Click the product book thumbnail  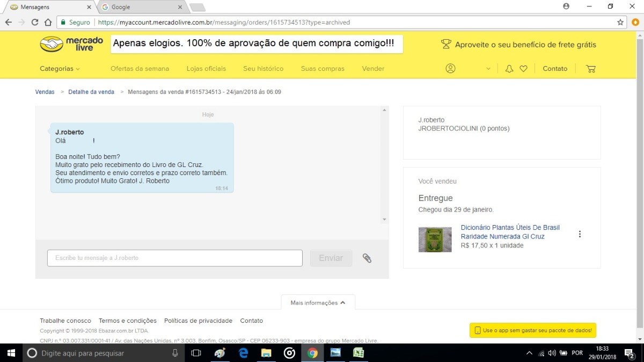coord(435,240)
